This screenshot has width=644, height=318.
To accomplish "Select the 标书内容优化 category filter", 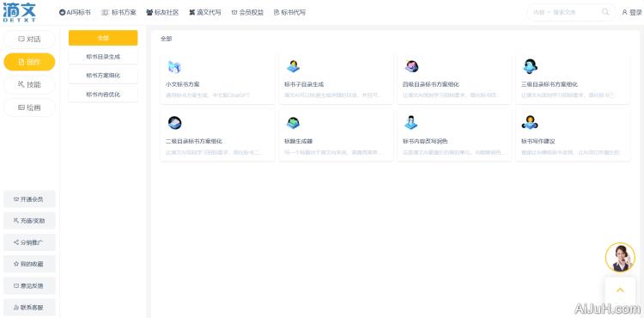I will (103, 95).
